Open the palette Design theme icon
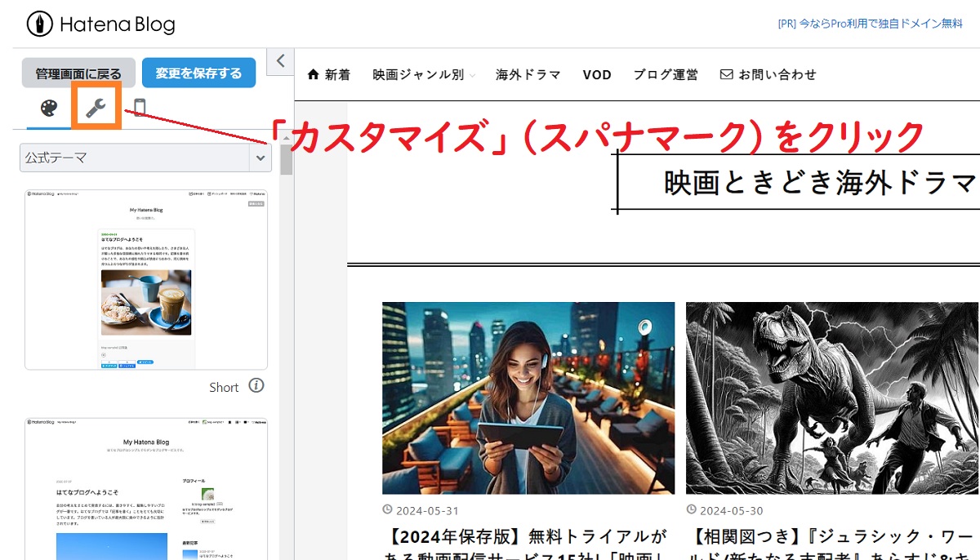Viewport: 980px width, 560px height. pyautogui.click(x=49, y=109)
